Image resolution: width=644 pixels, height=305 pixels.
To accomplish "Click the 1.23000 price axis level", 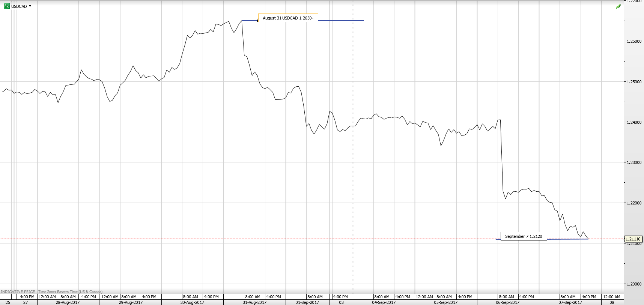I will 634,162.
